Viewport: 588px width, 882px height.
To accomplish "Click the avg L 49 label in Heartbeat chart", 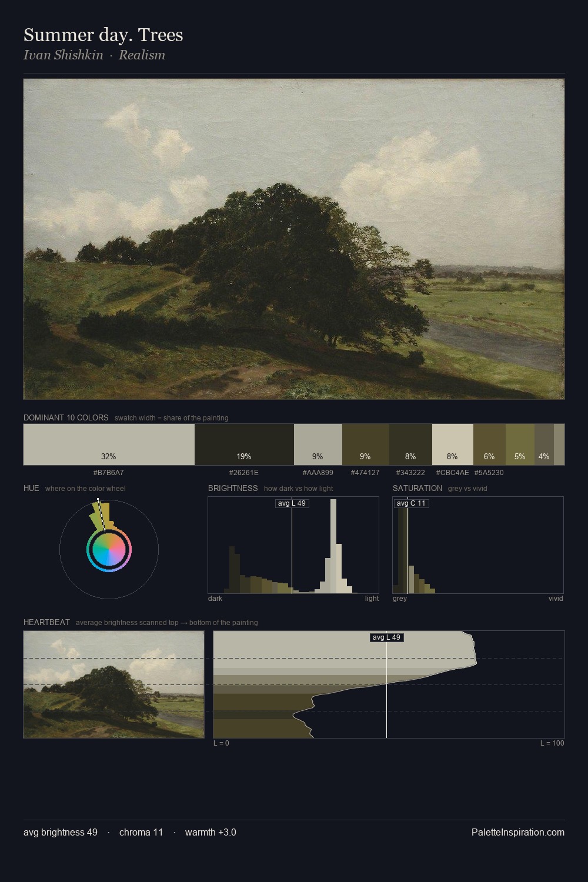I will (386, 637).
